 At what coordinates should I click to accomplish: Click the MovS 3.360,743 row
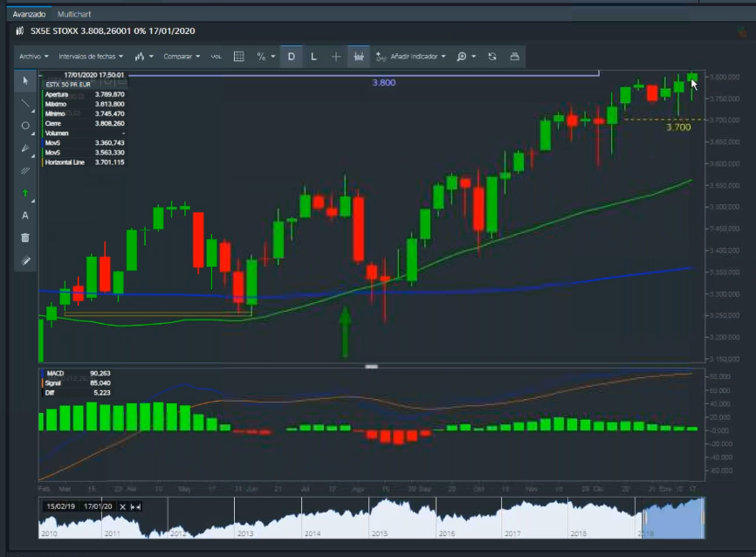pyautogui.click(x=85, y=143)
